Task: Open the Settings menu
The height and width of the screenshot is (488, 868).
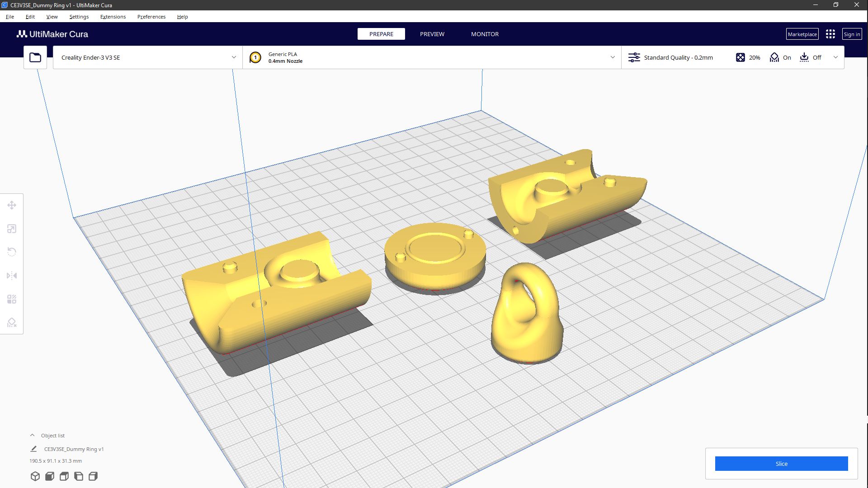Action: point(79,17)
